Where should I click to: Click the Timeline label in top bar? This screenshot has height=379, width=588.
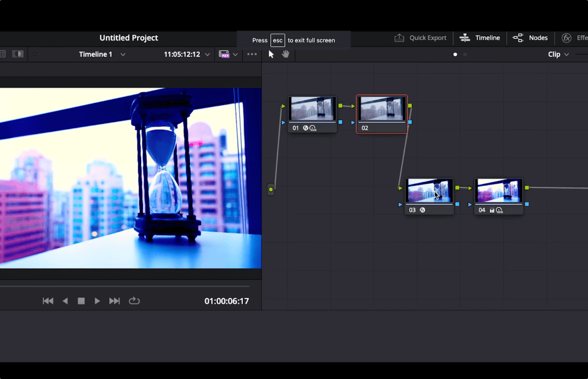coord(487,38)
